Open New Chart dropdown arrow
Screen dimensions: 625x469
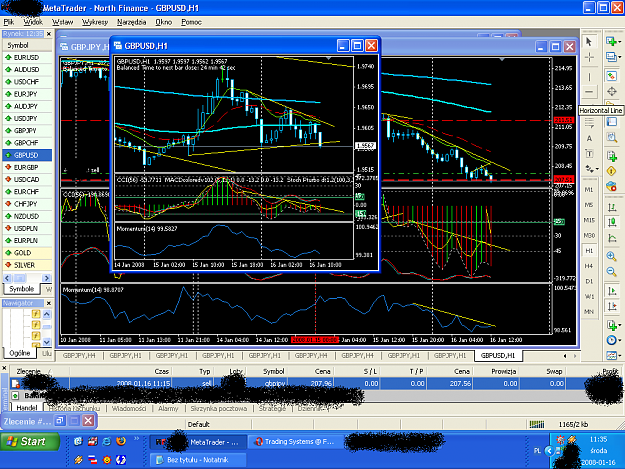619,42
